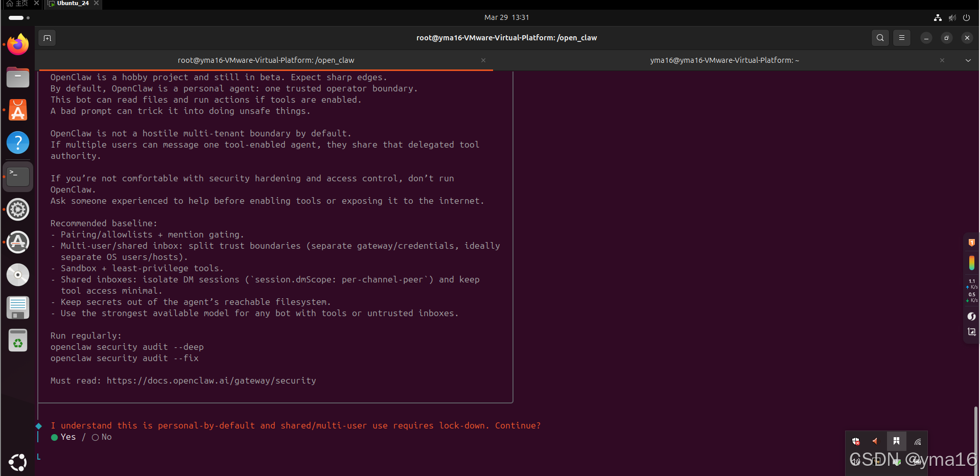The height and width of the screenshot is (476, 980).
Task: Click the 'Pairing/allowlists + mention gating.' line
Action: (147, 234)
